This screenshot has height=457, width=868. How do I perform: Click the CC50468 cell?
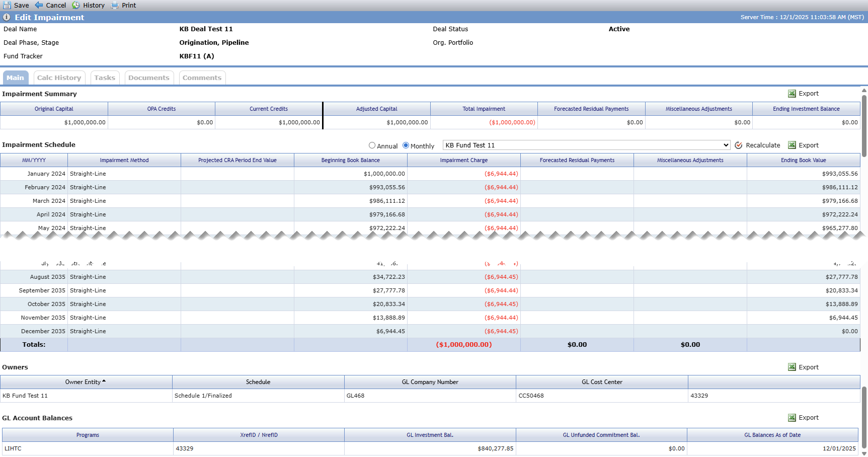click(x=602, y=396)
